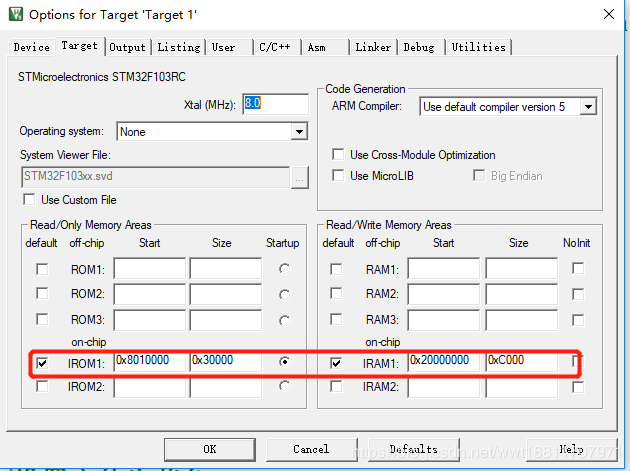
Task: Select the ROM1 Startup radio button
Action: point(284,268)
